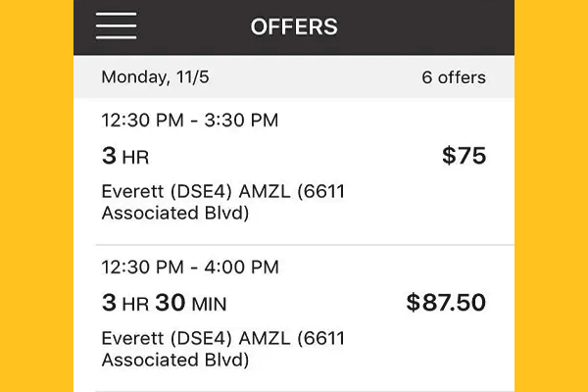This screenshot has width=588, height=392.
Task: Tap the OFFERS header title
Action: tap(294, 26)
